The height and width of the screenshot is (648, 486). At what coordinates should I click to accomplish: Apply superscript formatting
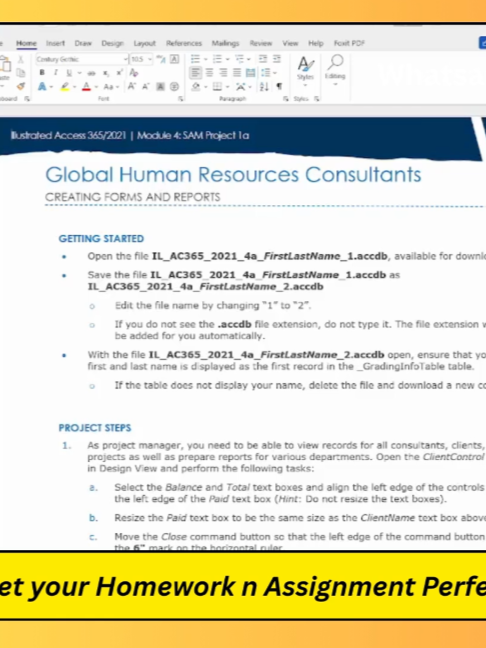119,73
